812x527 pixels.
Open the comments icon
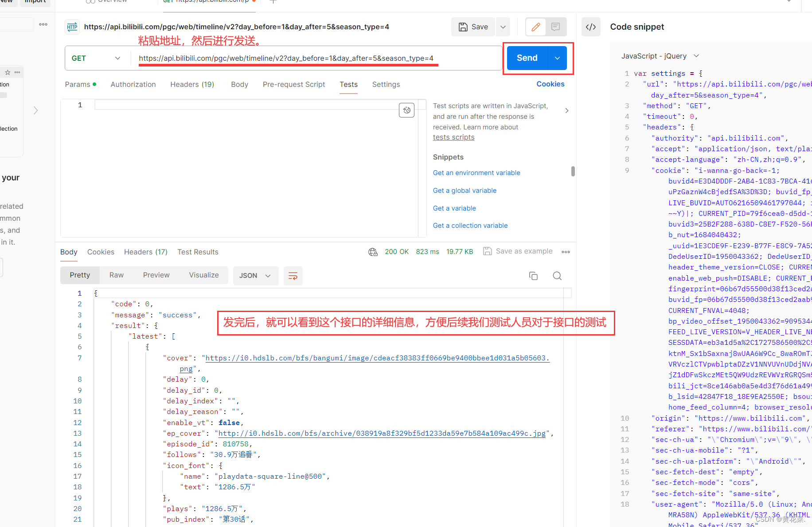pos(555,27)
